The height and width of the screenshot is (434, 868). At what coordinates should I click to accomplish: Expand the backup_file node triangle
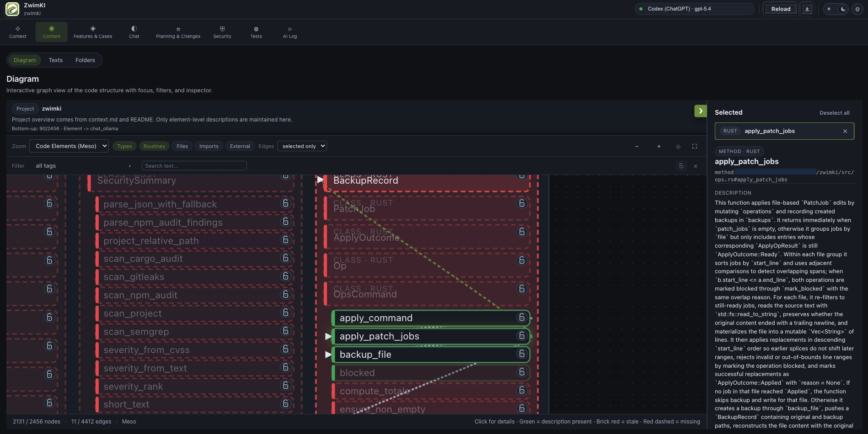coord(328,355)
